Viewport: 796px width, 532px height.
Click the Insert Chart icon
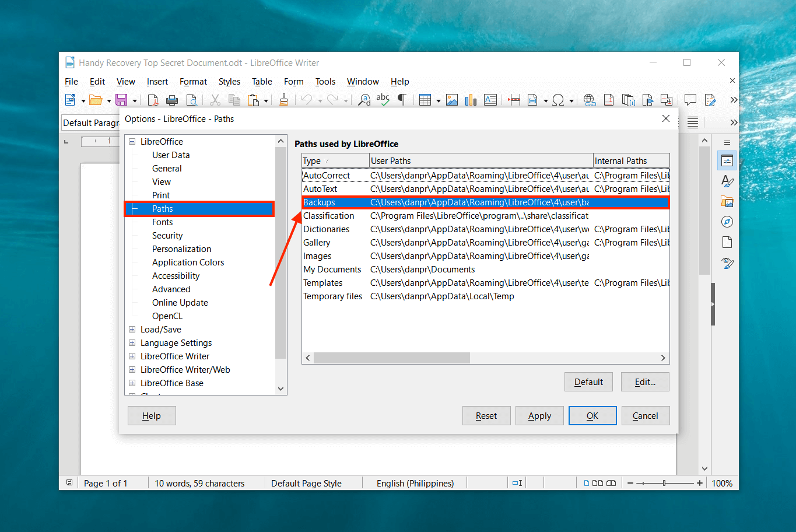pyautogui.click(x=471, y=100)
